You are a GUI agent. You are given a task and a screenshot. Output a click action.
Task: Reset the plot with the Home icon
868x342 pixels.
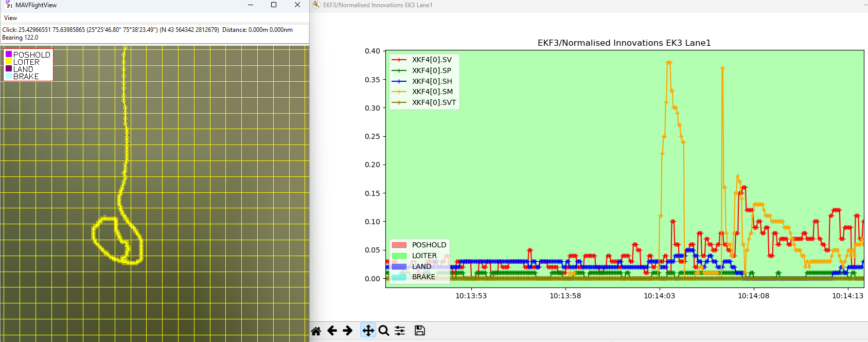[x=316, y=331]
